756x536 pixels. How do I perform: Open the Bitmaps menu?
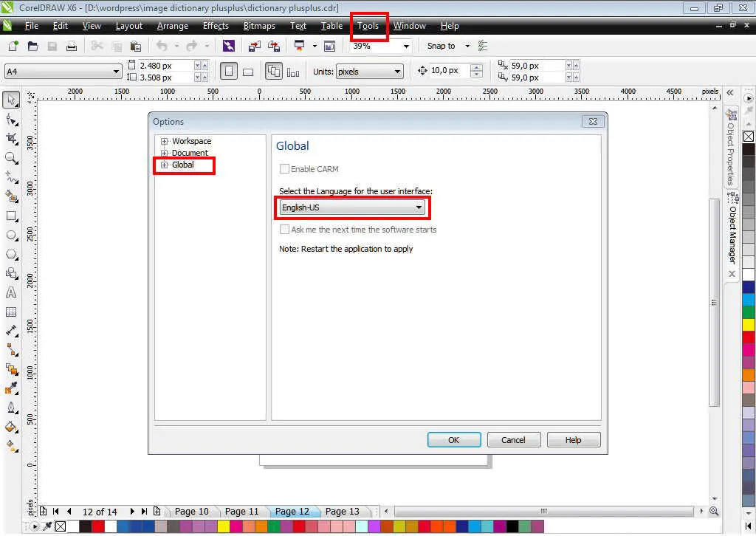pos(259,26)
